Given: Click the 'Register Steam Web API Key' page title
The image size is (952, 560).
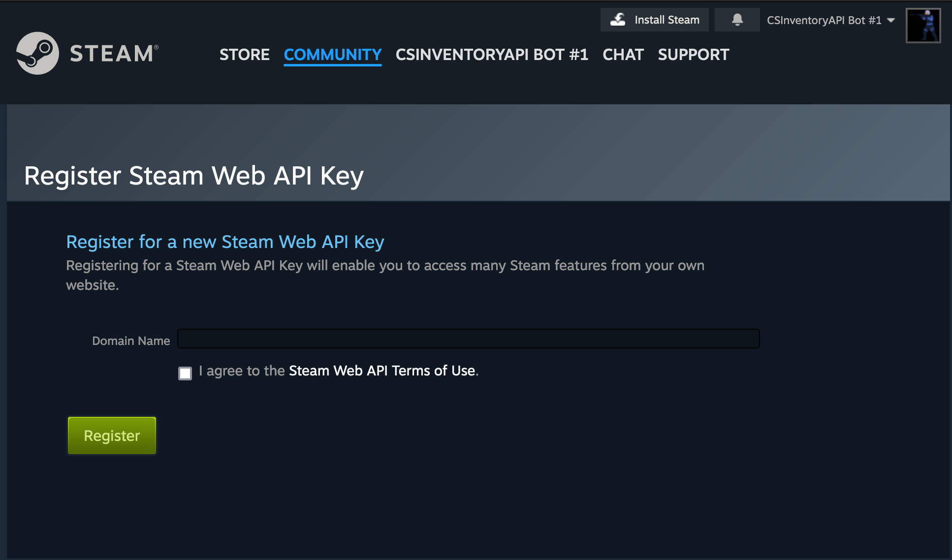Looking at the screenshot, I should coord(193,176).
